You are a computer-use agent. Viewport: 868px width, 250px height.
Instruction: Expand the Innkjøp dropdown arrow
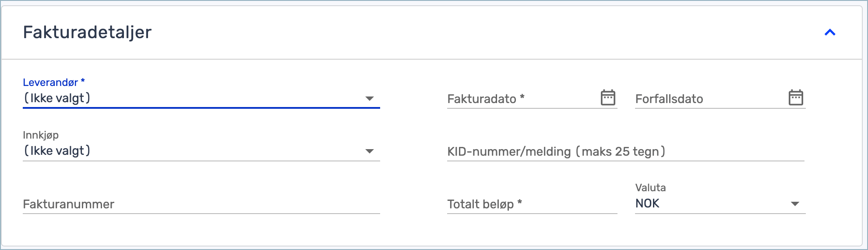(370, 151)
